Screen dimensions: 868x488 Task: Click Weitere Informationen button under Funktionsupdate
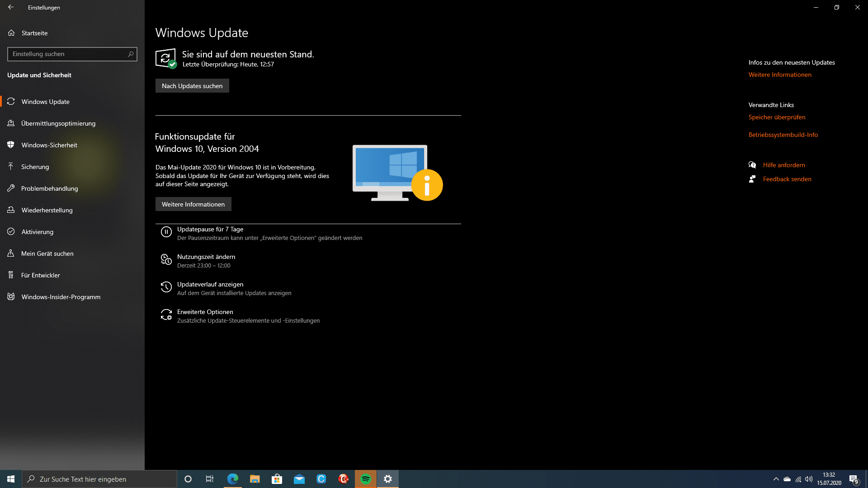coord(193,204)
